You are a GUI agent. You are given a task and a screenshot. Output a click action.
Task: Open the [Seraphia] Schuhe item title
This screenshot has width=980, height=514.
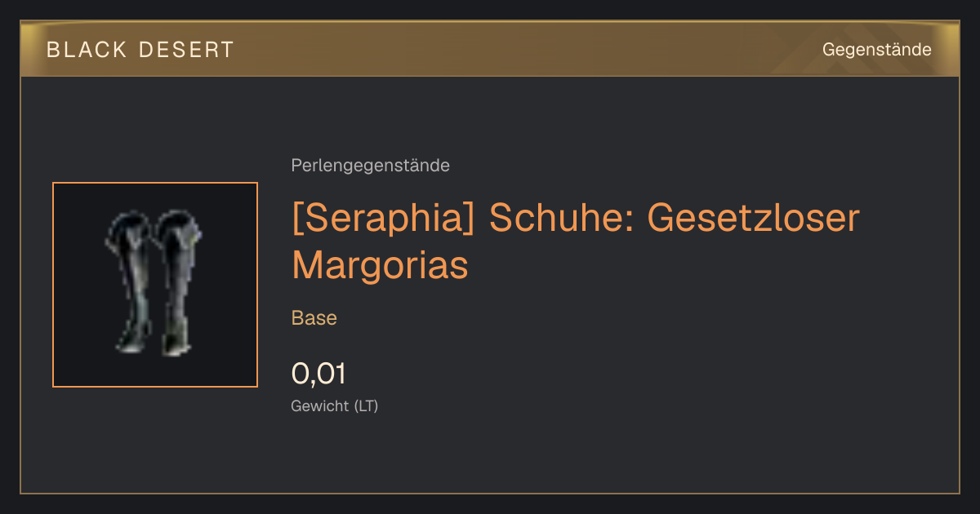click(576, 241)
